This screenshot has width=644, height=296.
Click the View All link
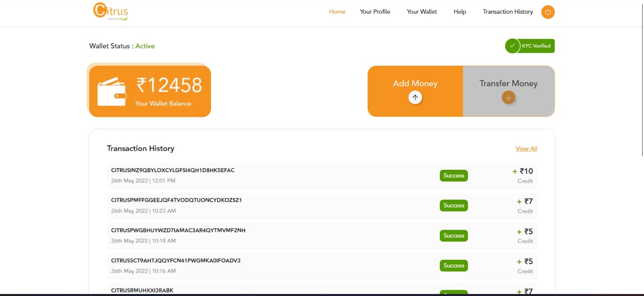click(x=526, y=149)
